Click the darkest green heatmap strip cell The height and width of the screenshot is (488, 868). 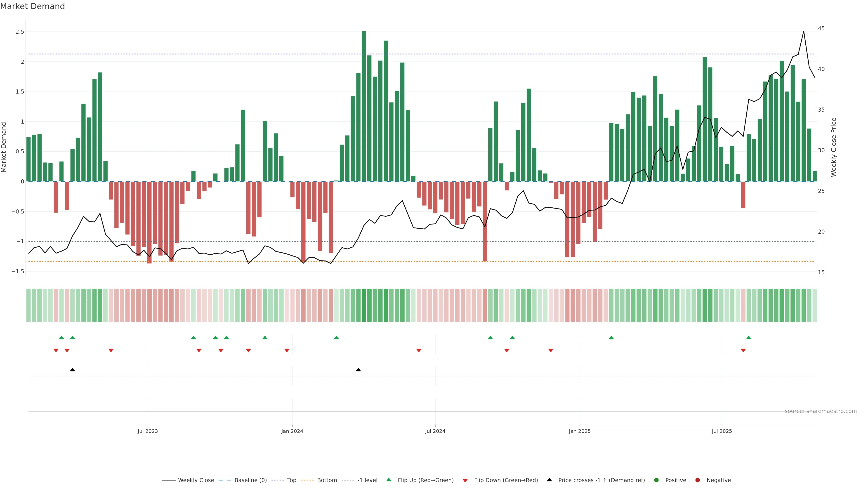coord(364,305)
